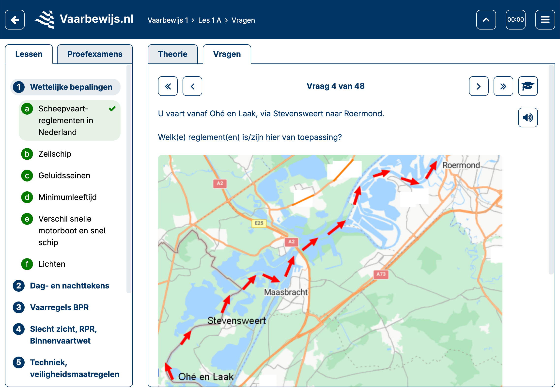Image resolution: width=560 pixels, height=392 pixels.
Task: Jump to first question with double-left arrows
Action: point(168,86)
